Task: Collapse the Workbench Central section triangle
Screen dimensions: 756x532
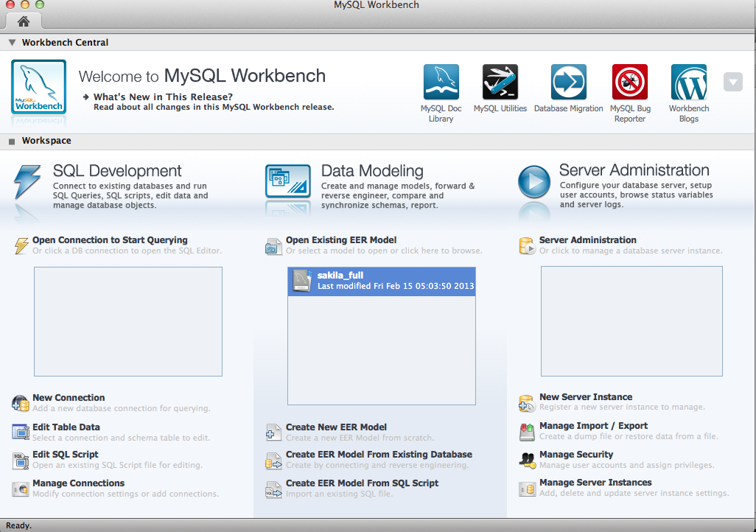Action: pyautogui.click(x=12, y=43)
